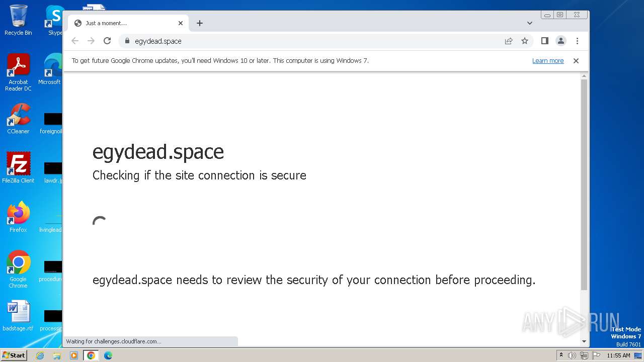Screen dimensions: 644x362
Task: Open Internet Explorer from taskbar
Action: pyautogui.click(x=40, y=355)
